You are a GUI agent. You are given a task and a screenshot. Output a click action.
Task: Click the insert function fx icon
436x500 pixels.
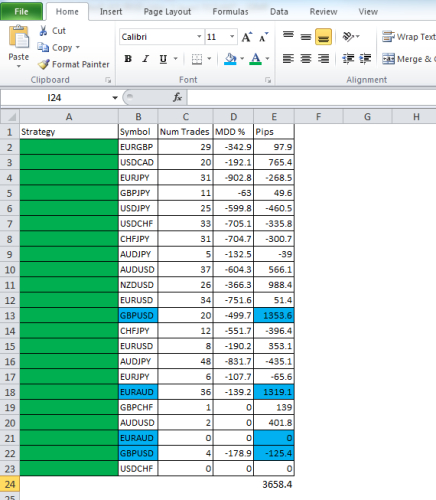(x=177, y=98)
